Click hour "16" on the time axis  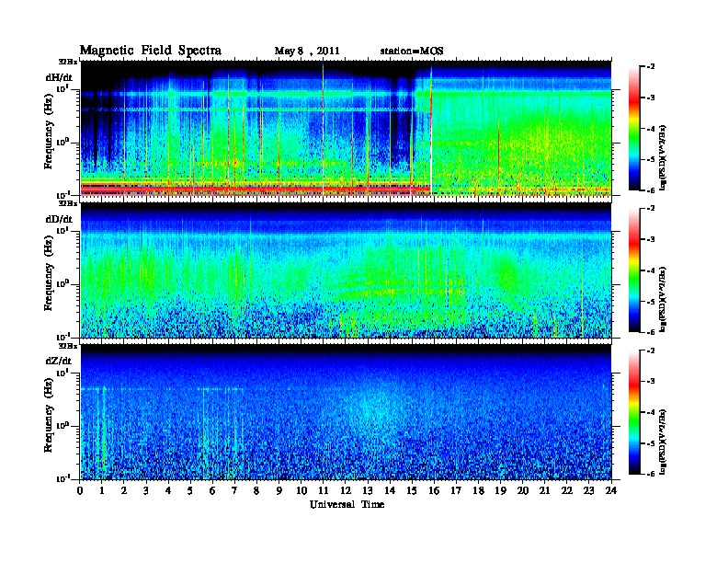[434, 491]
